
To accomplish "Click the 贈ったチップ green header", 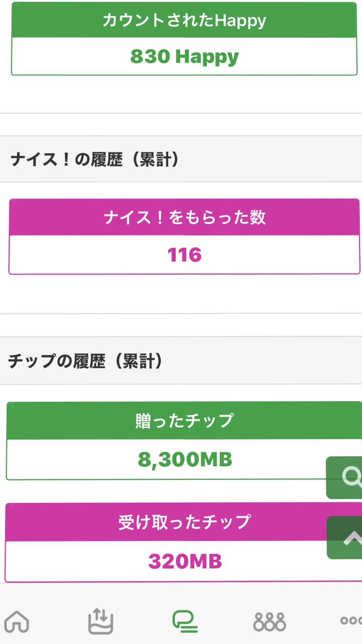I will 184,421.
